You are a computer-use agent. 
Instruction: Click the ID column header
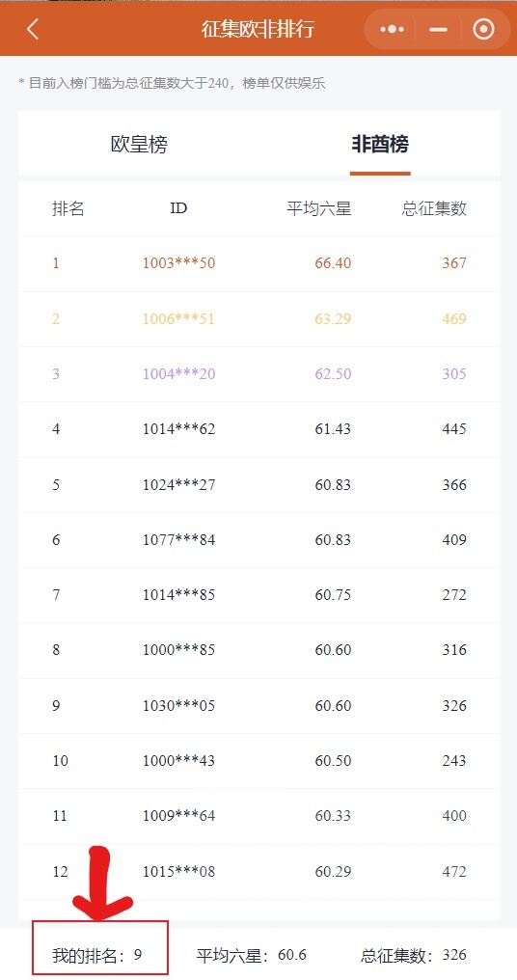tap(178, 208)
